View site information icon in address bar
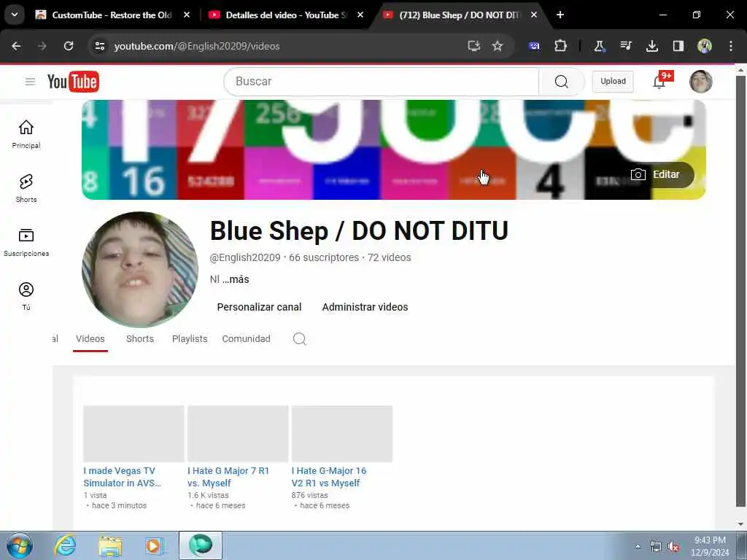Image resolution: width=747 pixels, height=560 pixels. click(x=99, y=46)
